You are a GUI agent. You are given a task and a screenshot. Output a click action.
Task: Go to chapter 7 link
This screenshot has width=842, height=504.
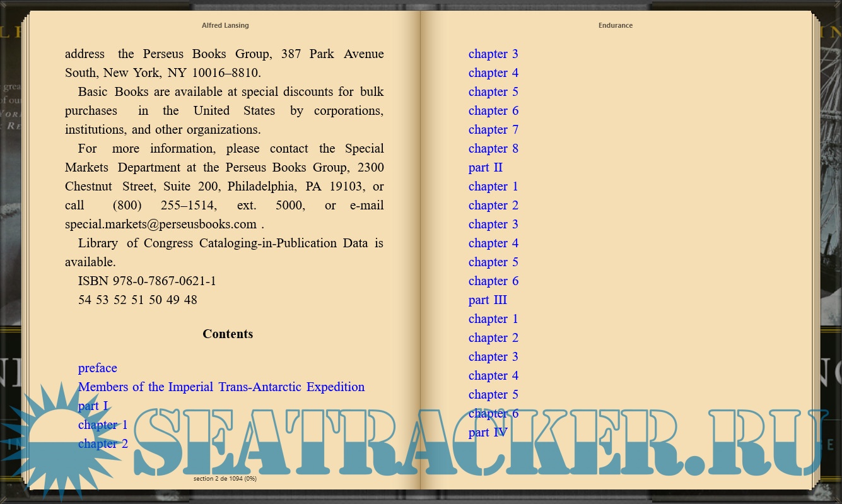tap(493, 129)
